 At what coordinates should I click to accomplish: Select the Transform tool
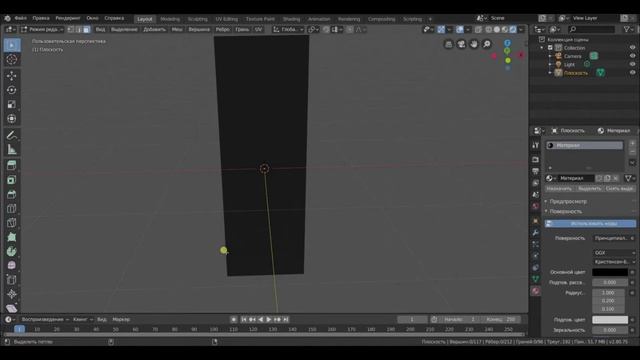(x=12, y=118)
